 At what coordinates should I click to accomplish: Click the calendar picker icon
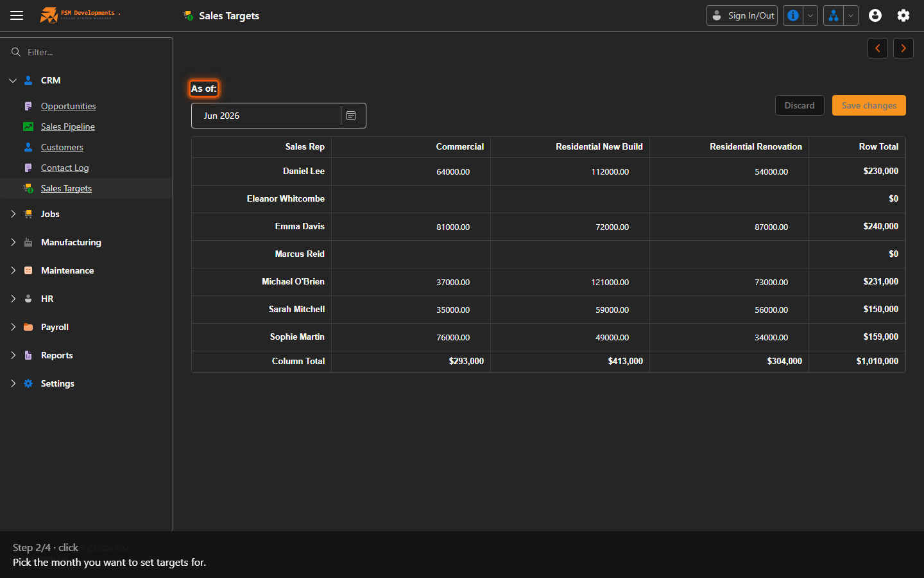351,116
